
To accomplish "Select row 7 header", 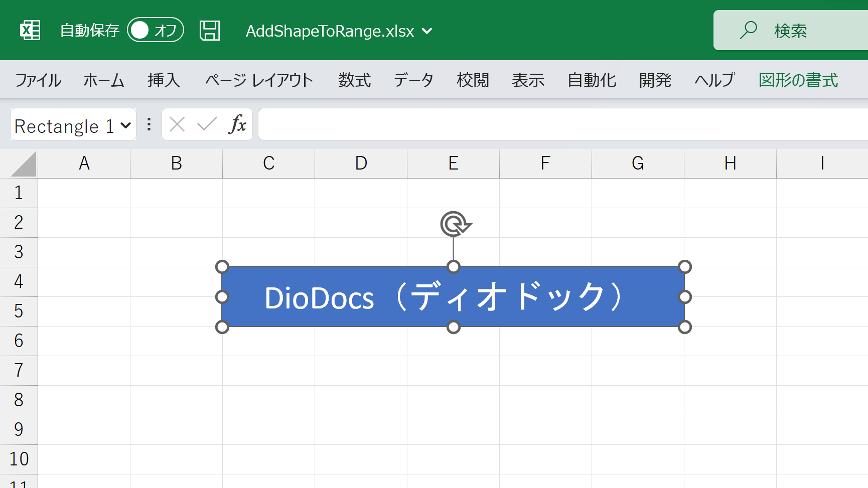I will click(x=19, y=371).
